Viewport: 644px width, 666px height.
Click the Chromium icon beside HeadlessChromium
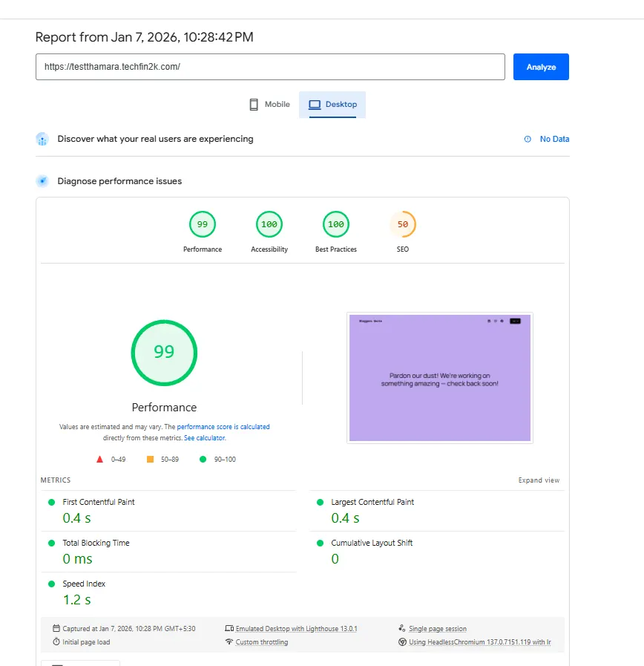(x=402, y=641)
